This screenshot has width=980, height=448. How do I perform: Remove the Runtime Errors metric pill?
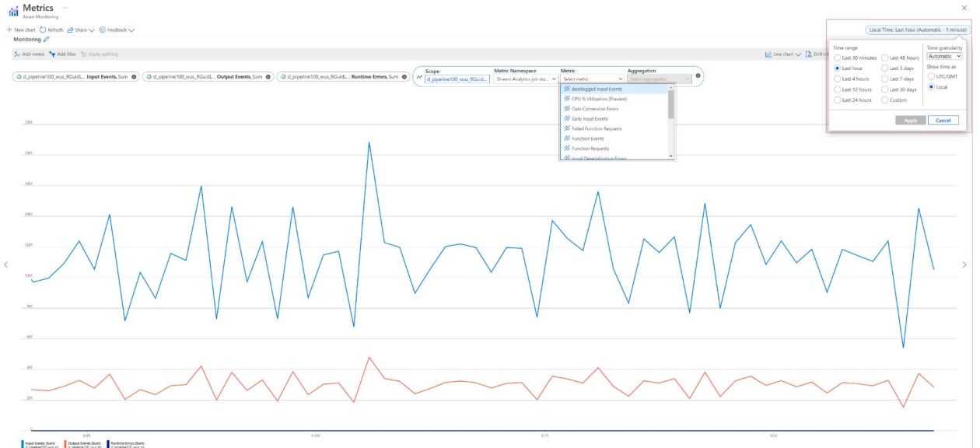(x=404, y=77)
